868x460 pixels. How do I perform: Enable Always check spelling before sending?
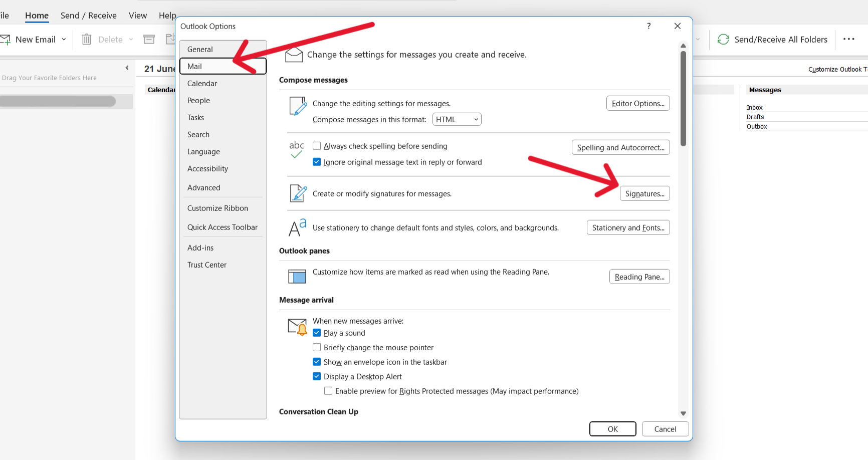pos(317,146)
